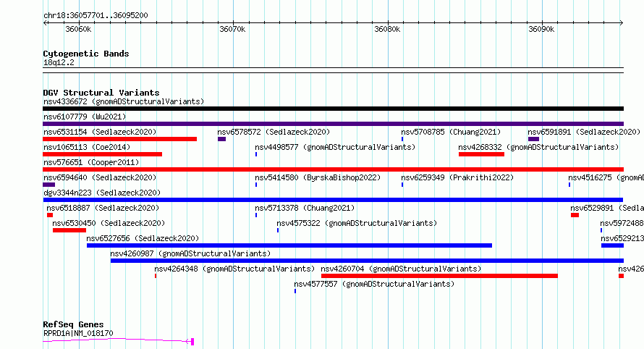Select the black nsv4336672 variant bar
Viewport: 644px width, 349px height.
point(333,109)
